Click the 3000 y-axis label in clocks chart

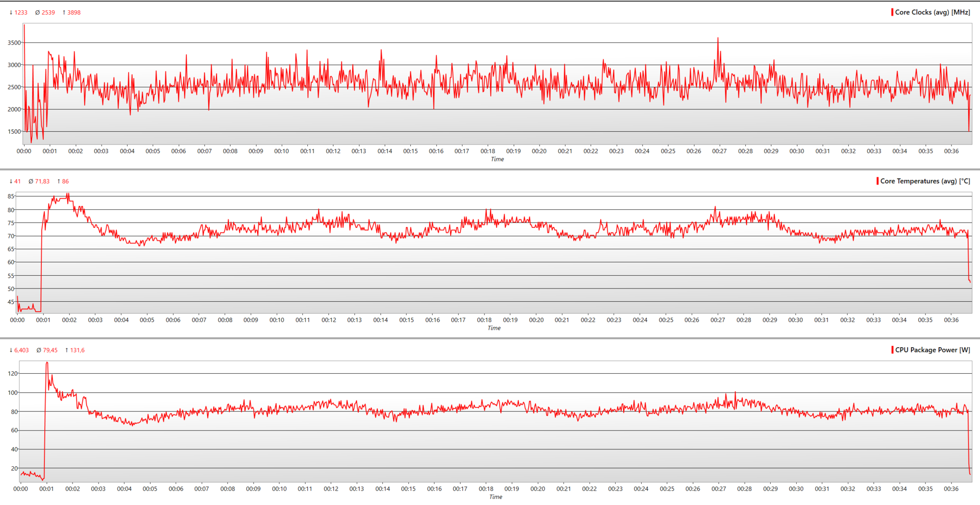[14, 65]
